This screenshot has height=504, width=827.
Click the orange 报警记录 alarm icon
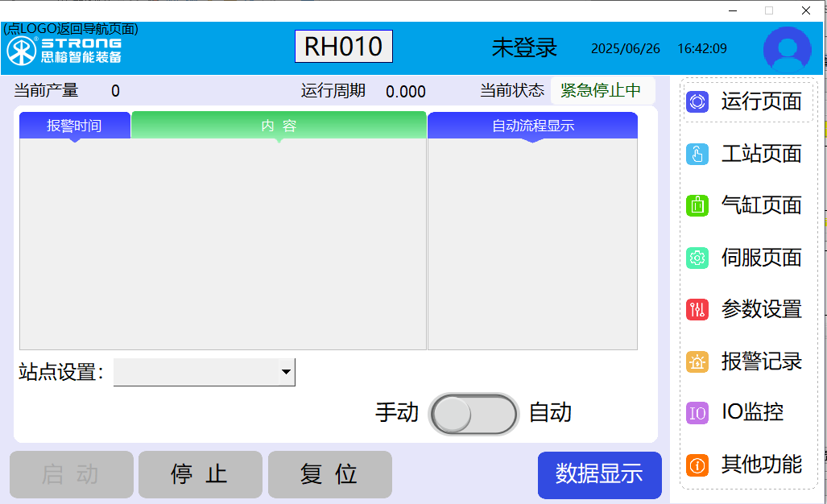pos(697,361)
